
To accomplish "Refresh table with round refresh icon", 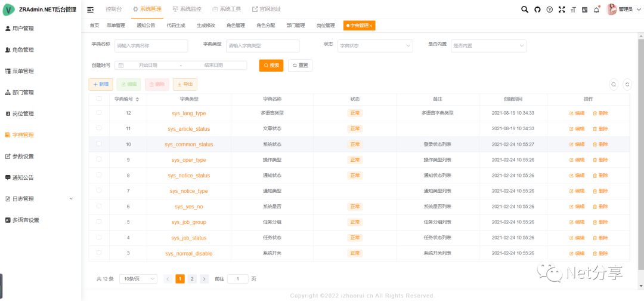I will tap(627, 84).
